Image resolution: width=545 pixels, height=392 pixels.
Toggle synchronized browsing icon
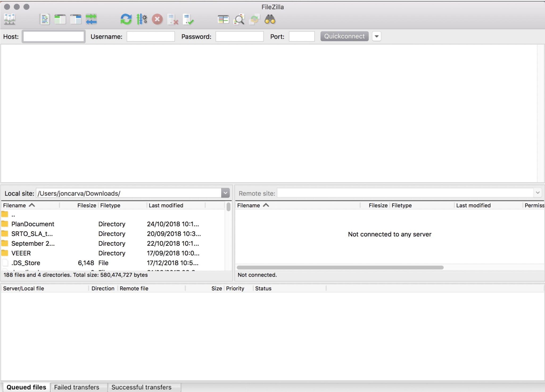[x=254, y=20]
